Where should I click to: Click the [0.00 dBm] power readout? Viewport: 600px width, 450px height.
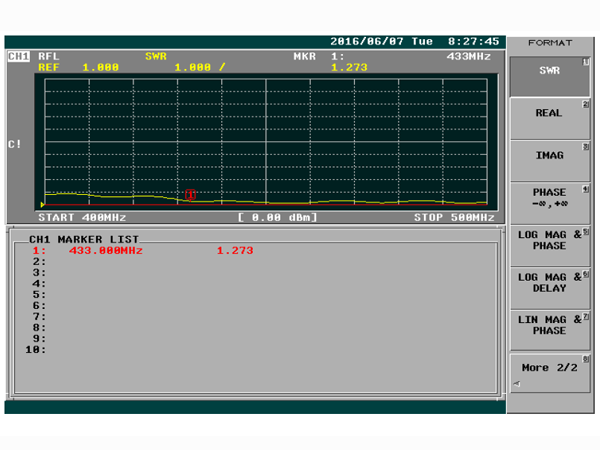tap(277, 218)
